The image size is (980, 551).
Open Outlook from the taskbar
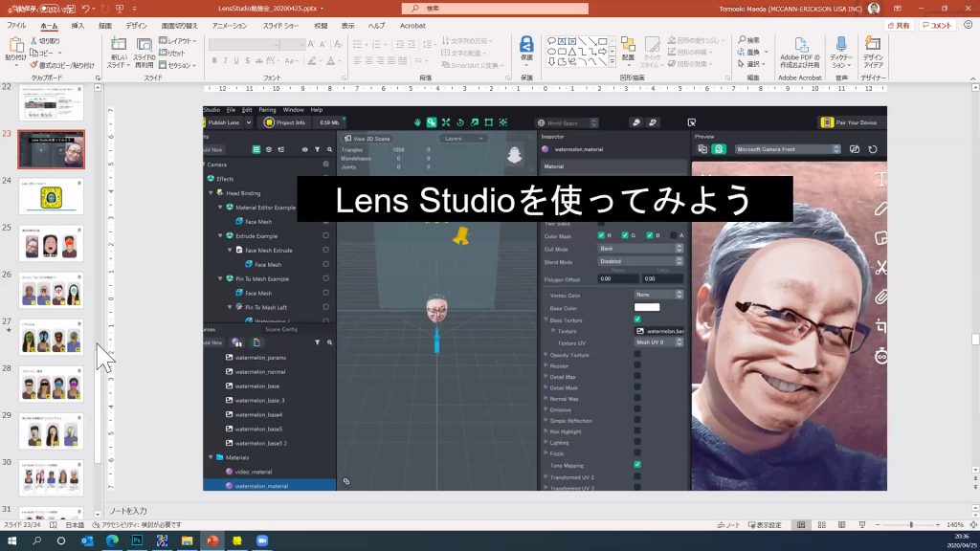[87, 540]
